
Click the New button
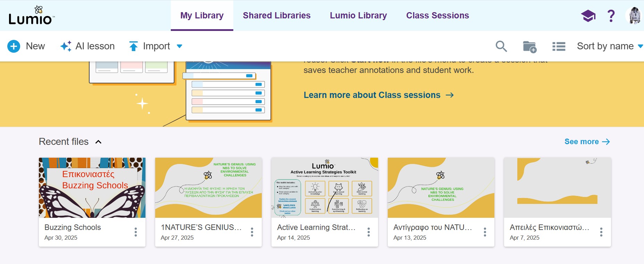click(x=26, y=46)
